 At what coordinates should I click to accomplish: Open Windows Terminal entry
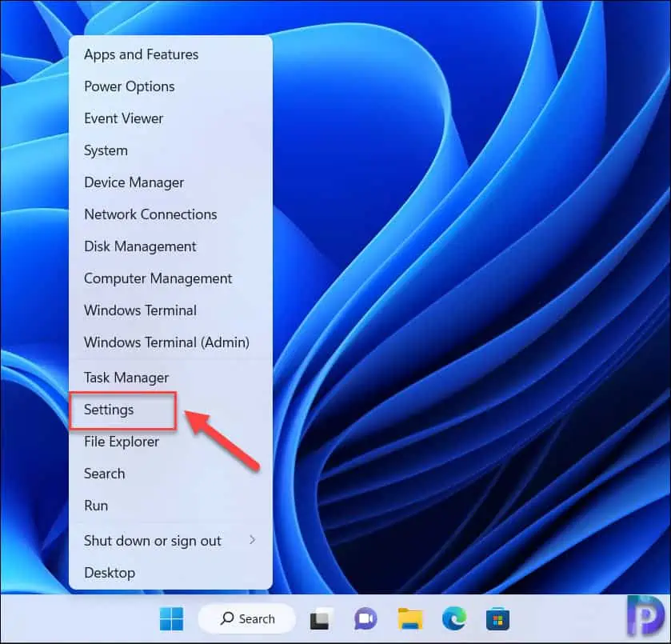170,310
